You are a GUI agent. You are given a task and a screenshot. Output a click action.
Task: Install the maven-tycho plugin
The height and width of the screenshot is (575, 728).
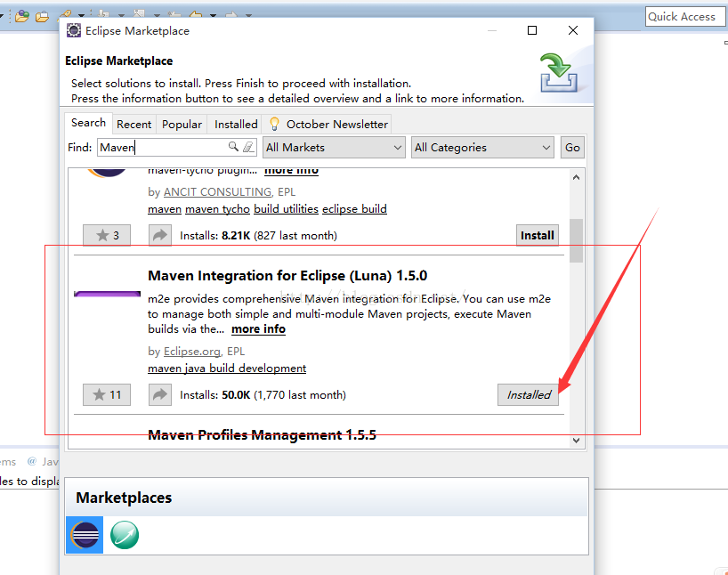tap(538, 236)
